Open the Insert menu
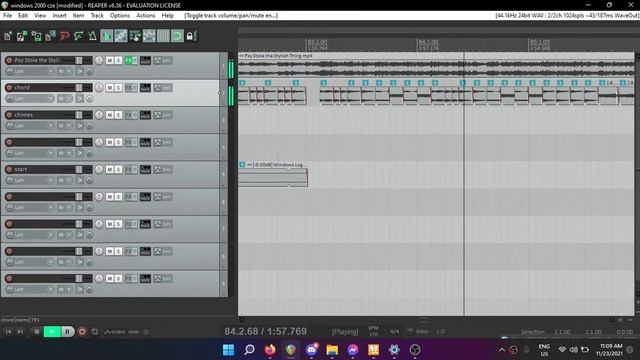The height and width of the screenshot is (360, 640). 59,16
